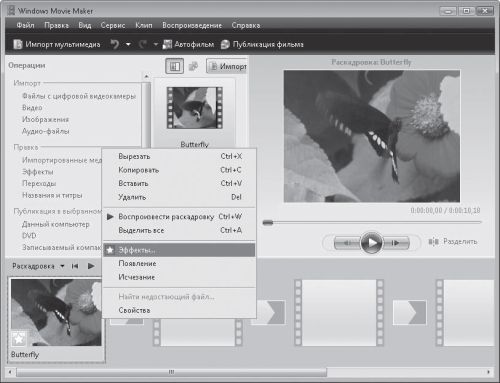Expand the Раскадровка view dropdown
This screenshot has height=383, width=500.
coord(62,266)
